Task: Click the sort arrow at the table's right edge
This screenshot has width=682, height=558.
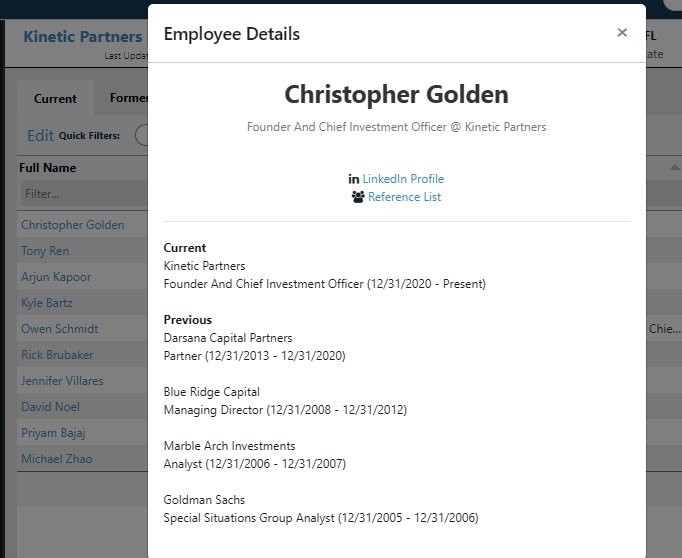Action: pos(674,167)
